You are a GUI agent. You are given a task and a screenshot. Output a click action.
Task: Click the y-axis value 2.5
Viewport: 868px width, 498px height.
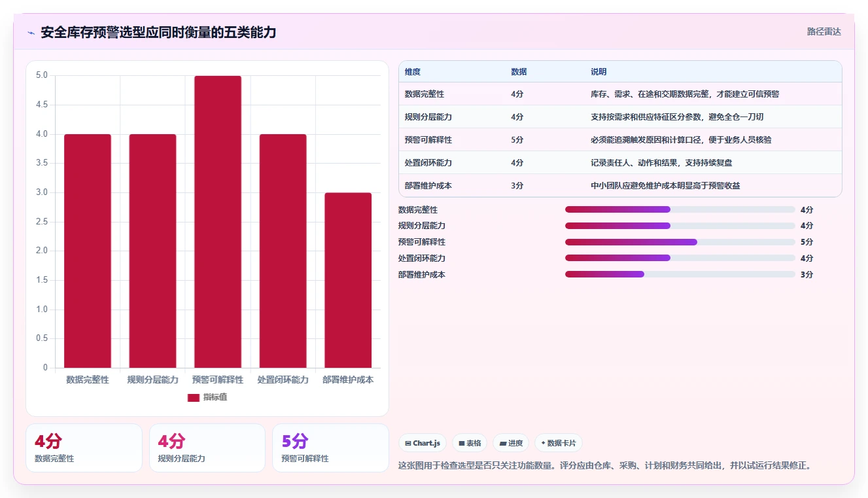(41, 222)
